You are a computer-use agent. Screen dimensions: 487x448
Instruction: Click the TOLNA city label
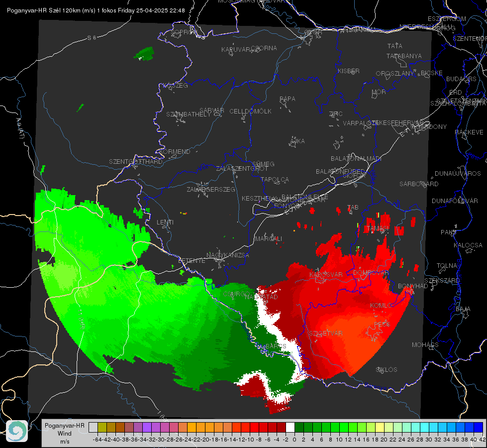pyautogui.click(x=447, y=266)
